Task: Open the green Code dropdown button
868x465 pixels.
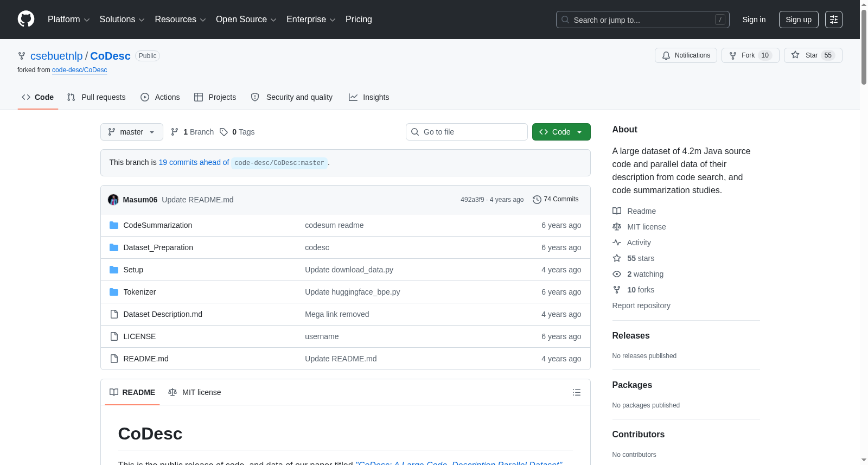Action: click(x=561, y=132)
